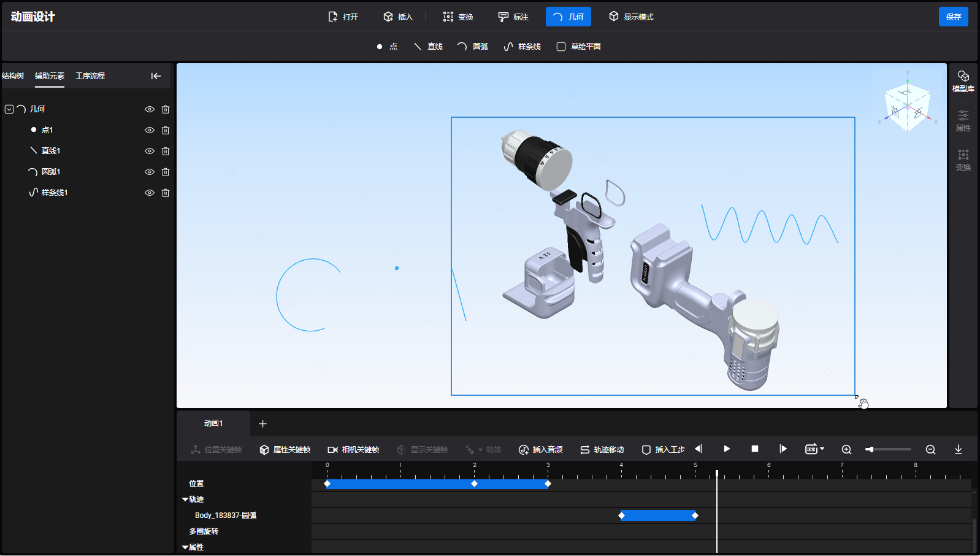Screen dimensions: 980x556
Task: Open the 属性 properties side panel
Action: [x=963, y=121]
